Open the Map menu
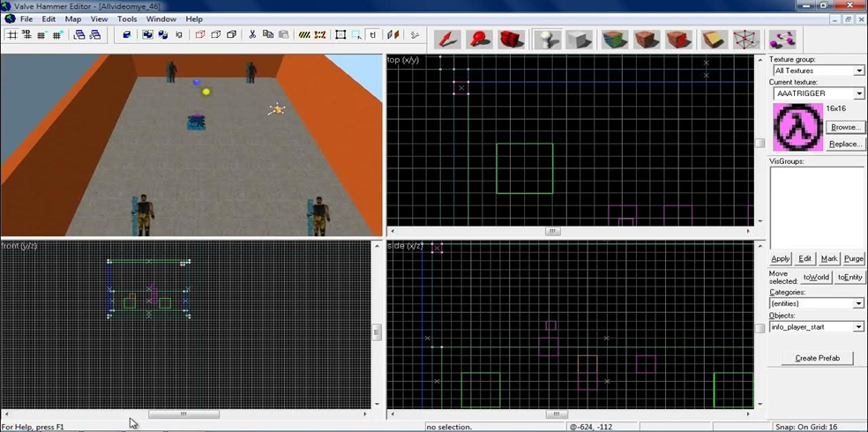Screen dimensions: 868x432 click(72, 19)
